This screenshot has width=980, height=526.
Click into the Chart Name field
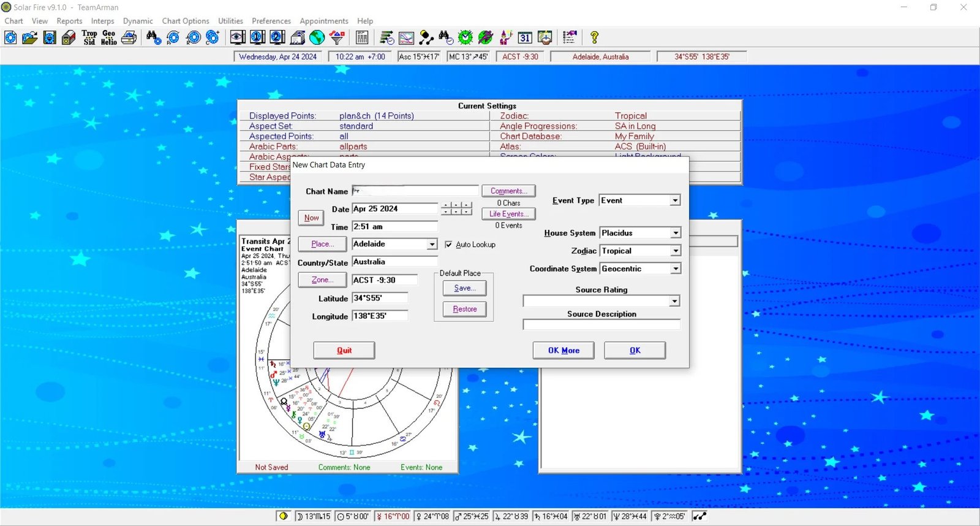pos(415,191)
